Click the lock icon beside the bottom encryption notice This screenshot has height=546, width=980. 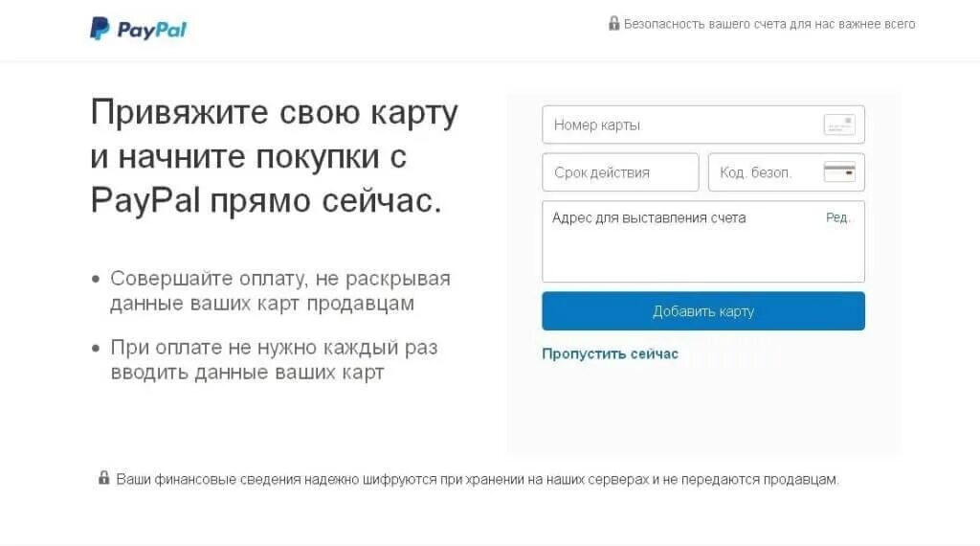coord(103,478)
